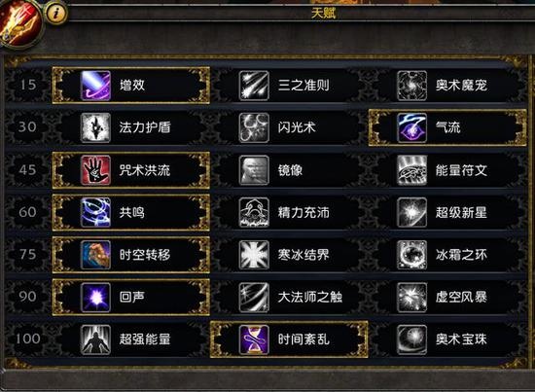Image resolution: width=535 pixels, height=392 pixels.
Task: Choose the 闪光术 talent icon
Action: coord(254,127)
